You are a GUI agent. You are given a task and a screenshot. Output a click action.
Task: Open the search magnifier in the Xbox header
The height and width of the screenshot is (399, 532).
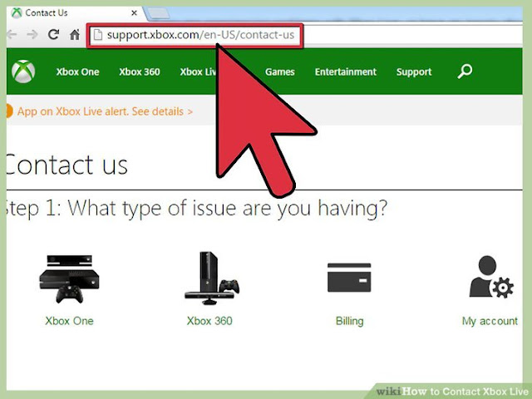pyautogui.click(x=465, y=71)
